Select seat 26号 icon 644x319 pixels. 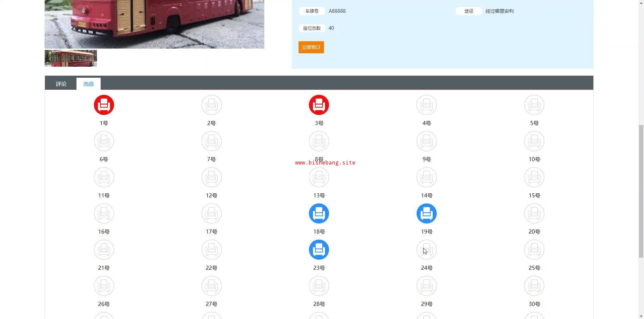click(x=104, y=286)
